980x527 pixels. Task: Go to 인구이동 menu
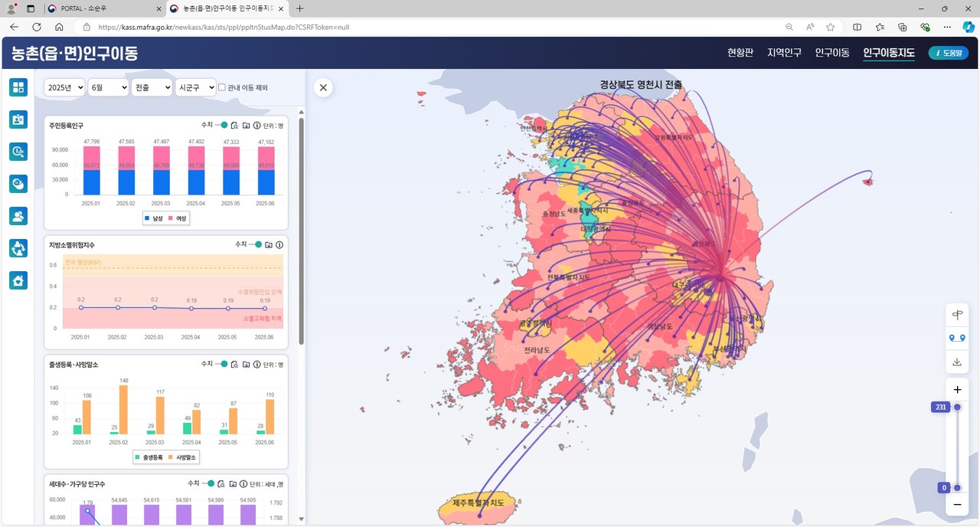pyautogui.click(x=832, y=53)
